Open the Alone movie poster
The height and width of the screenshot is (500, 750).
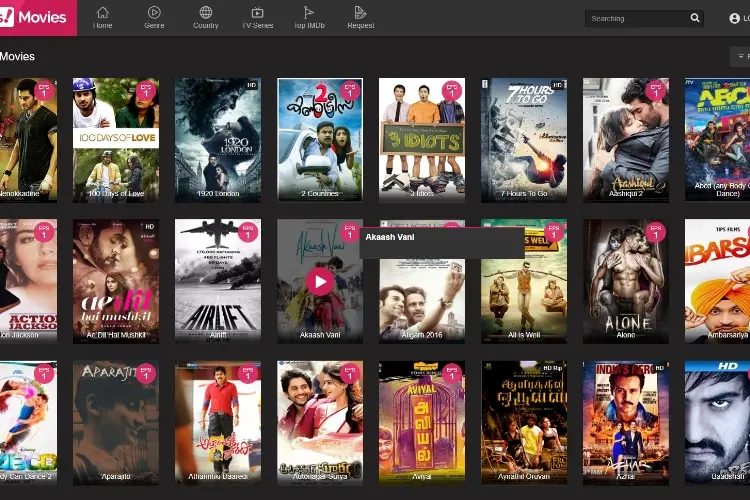click(626, 281)
